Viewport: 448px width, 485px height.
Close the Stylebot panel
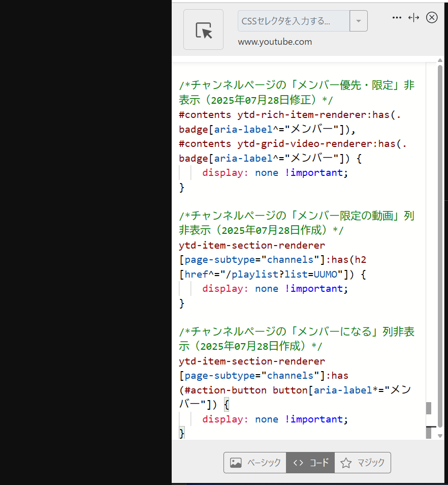pyautogui.click(x=432, y=18)
